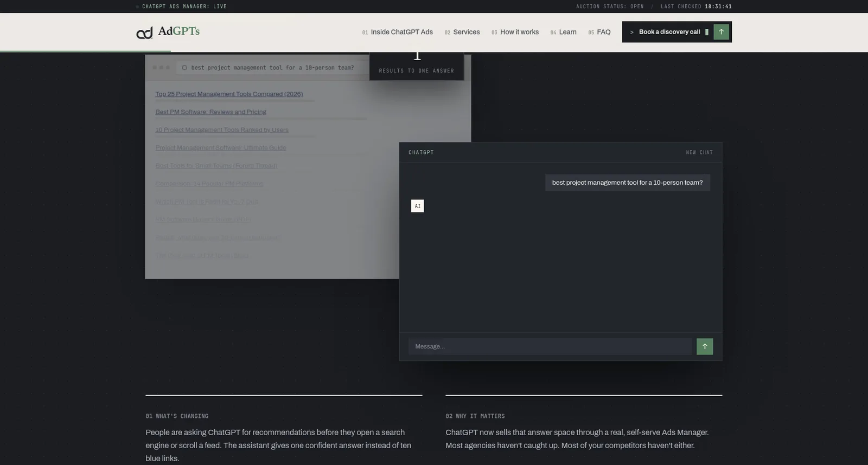Click the CHATGPT panel title
Viewport: 868px width, 465px height.
pyautogui.click(x=421, y=152)
